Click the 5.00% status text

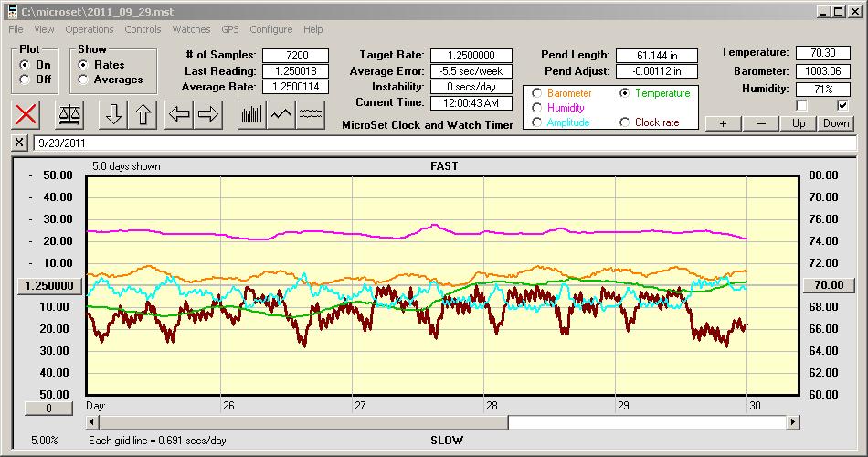click(x=44, y=441)
